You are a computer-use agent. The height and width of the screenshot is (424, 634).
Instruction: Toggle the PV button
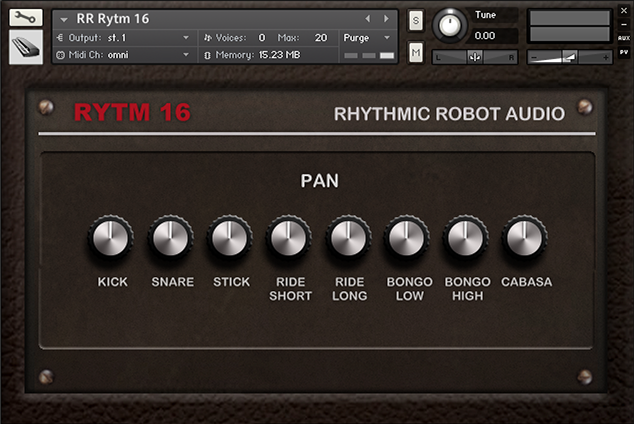pos(624,52)
